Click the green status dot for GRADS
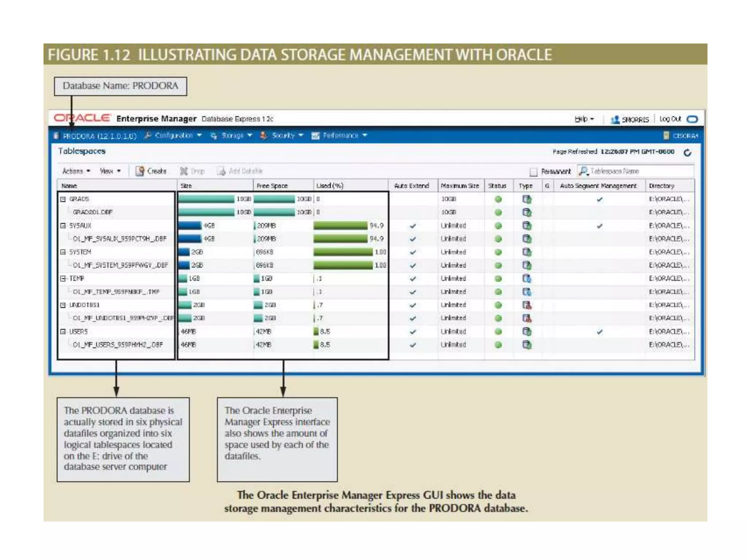The height and width of the screenshot is (560, 747). [498, 199]
